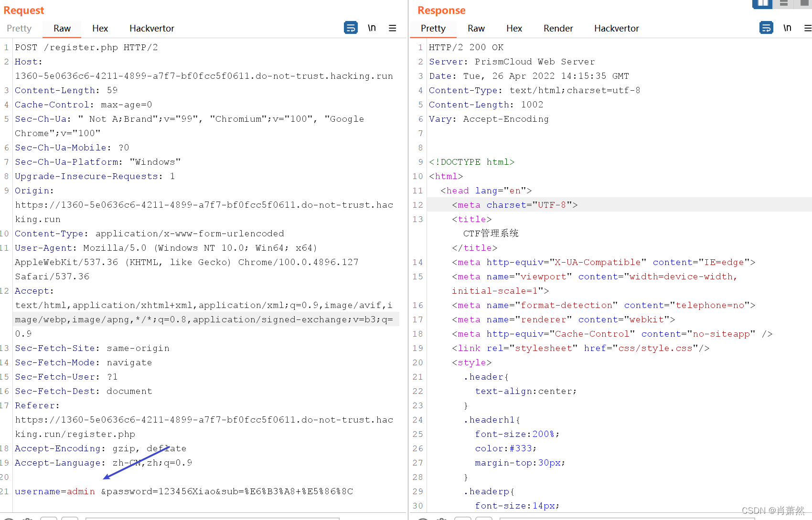Click the Origin header name in request
This screenshot has width=812, height=520.
point(34,191)
